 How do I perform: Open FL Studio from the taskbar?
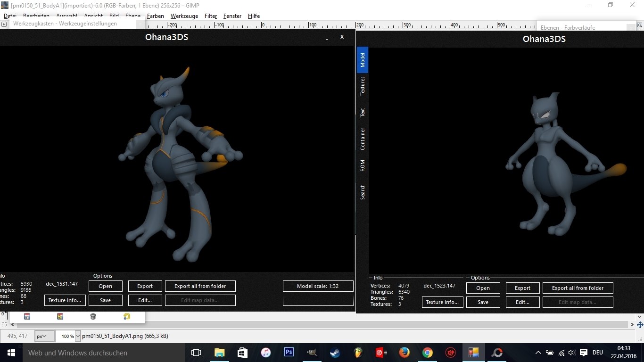click(358, 353)
